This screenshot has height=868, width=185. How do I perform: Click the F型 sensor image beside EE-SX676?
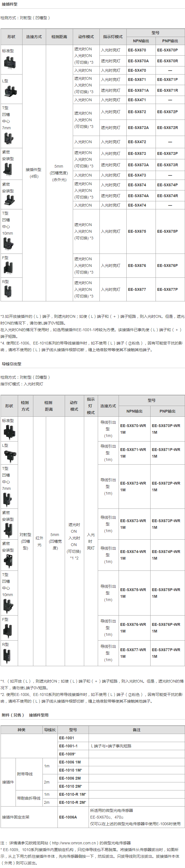click(x=8, y=268)
